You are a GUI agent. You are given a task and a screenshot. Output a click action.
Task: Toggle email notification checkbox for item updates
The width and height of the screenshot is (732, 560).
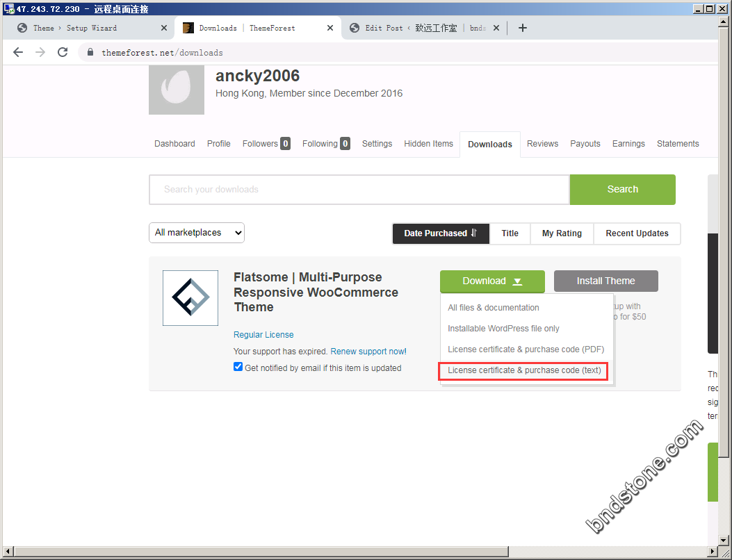238,367
